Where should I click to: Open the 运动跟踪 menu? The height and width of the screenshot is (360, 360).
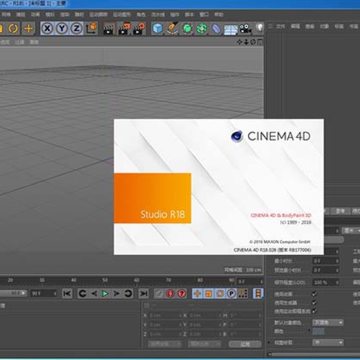(x=98, y=15)
